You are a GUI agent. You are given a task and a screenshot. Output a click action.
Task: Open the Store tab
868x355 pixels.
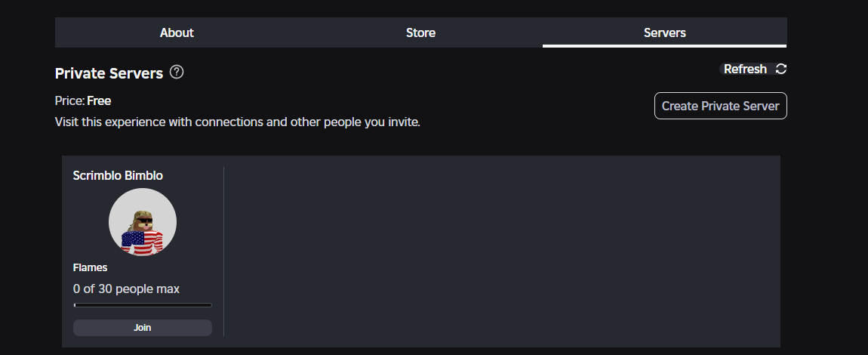click(x=420, y=32)
